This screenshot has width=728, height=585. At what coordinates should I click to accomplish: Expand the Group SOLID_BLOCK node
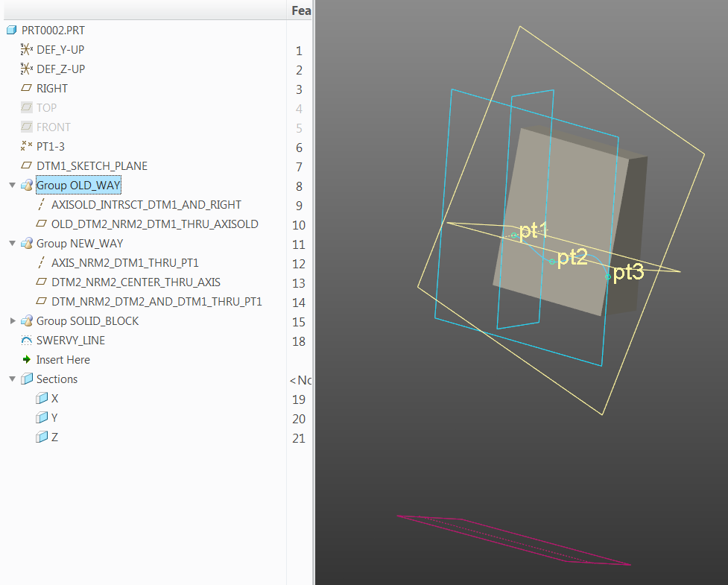coord(13,321)
